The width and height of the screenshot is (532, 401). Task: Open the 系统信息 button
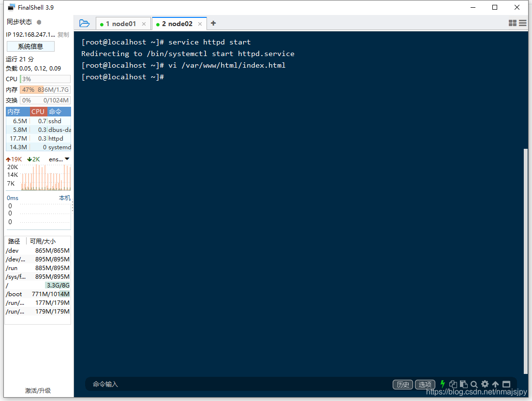point(30,46)
